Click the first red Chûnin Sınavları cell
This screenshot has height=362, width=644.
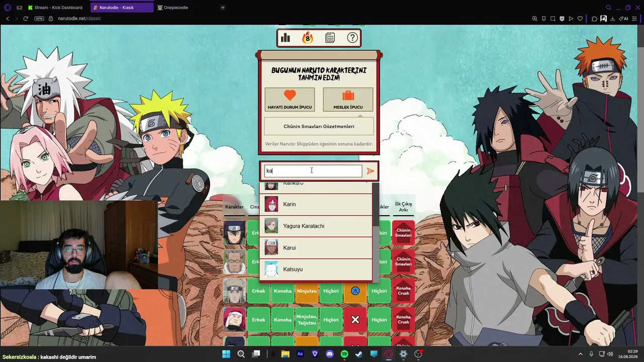click(404, 233)
